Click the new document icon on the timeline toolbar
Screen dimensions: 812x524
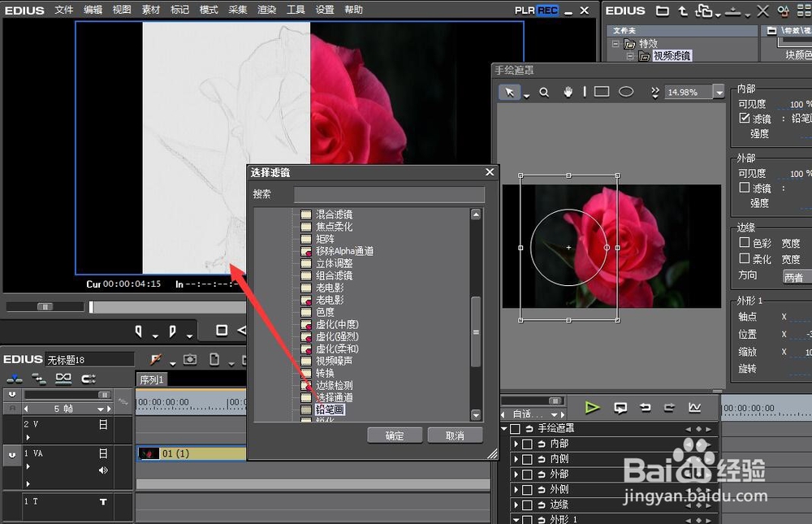214,359
